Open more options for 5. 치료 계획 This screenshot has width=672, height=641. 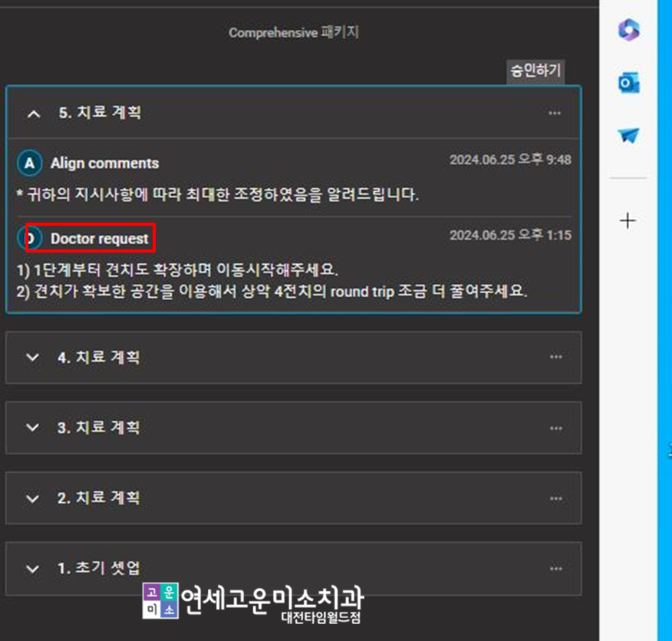555,113
